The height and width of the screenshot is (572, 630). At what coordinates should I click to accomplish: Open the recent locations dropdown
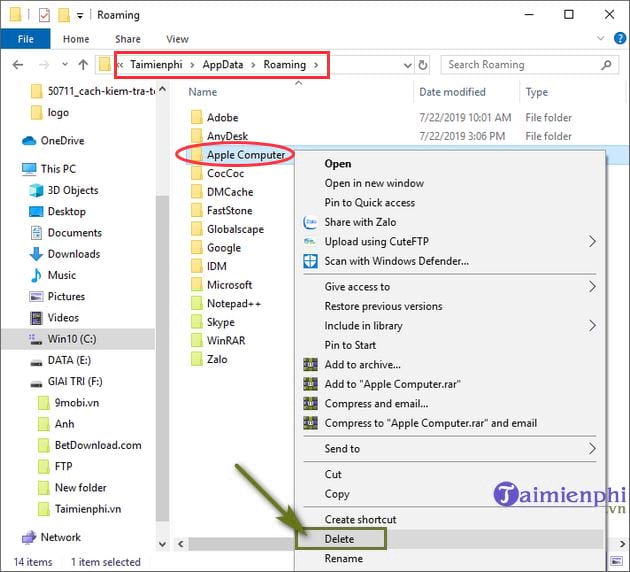[65, 64]
